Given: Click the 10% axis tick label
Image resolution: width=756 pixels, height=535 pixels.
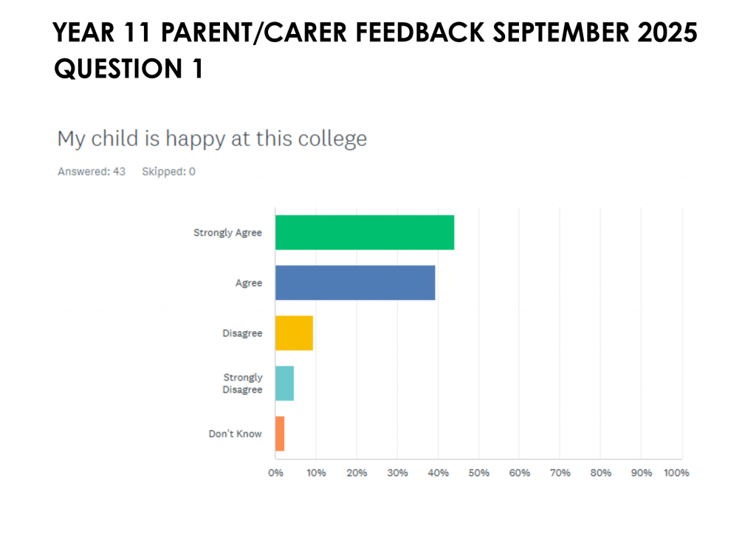Looking at the screenshot, I should click(x=316, y=473).
